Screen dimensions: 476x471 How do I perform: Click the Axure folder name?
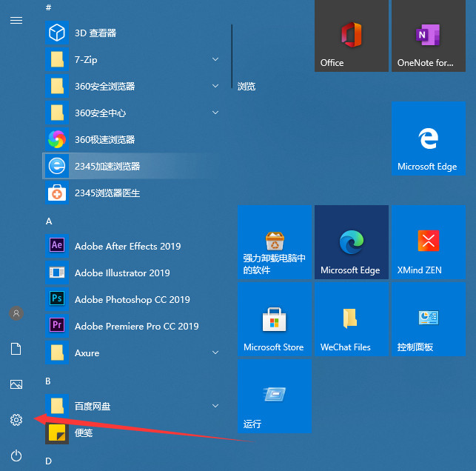point(87,353)
